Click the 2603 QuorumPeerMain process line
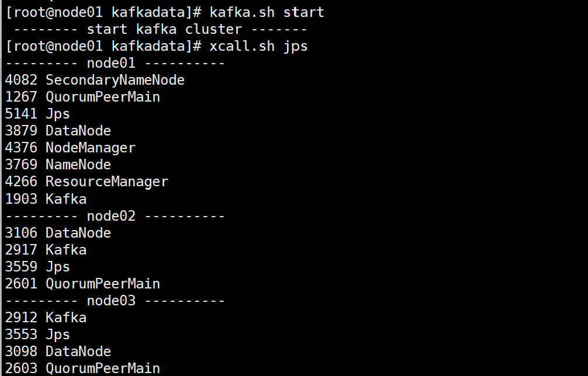Screen dimensions: 588x376 coord(82,368)
